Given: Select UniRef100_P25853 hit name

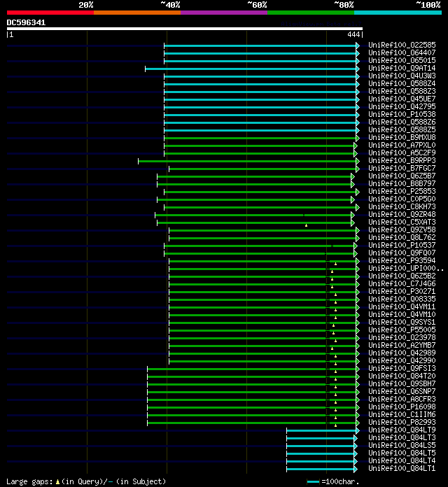Looking at the screenshot, I should coord(402,191).
